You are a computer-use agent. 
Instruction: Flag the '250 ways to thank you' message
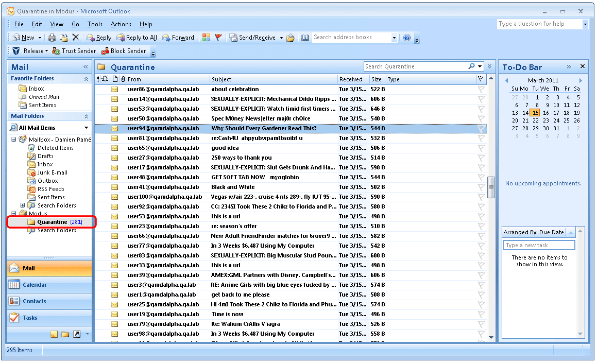coord(481,158)
